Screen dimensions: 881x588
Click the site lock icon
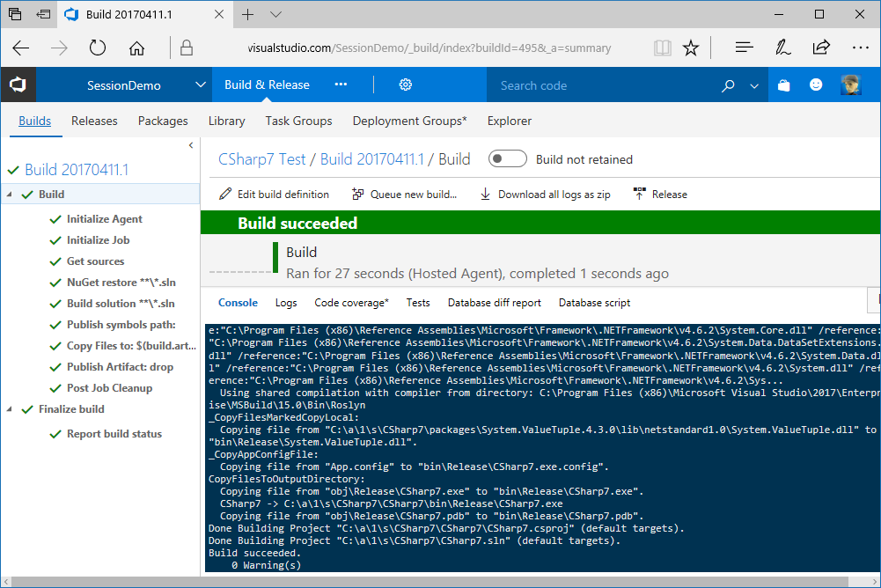(187, 48)
